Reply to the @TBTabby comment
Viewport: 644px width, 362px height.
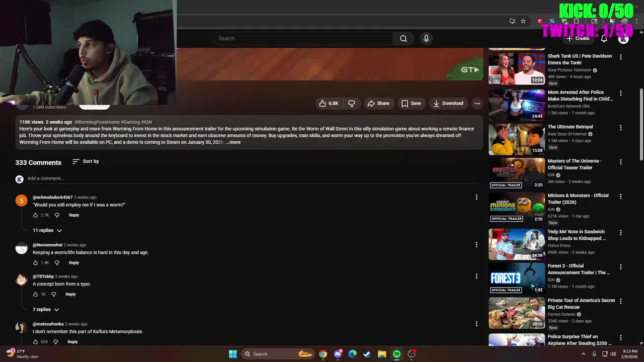pos(70,294)
